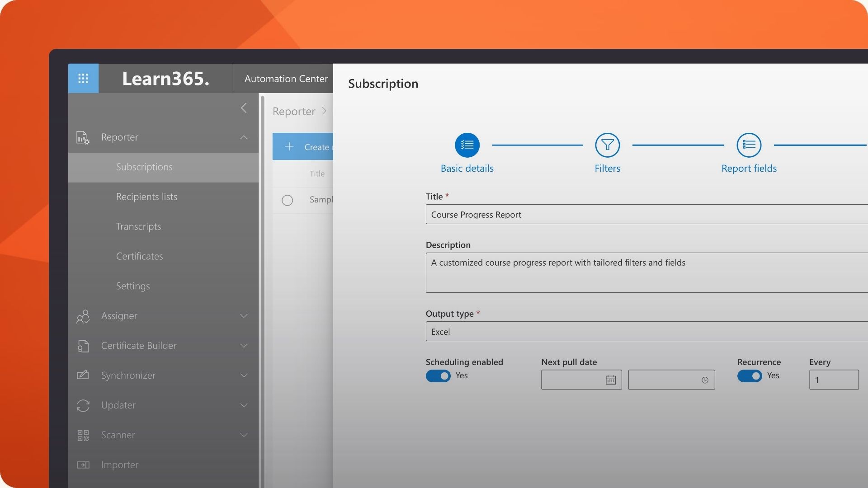868x488 pixels.
Task: Collapse the Reporter section chevron
Action: (x=244, y=137)
